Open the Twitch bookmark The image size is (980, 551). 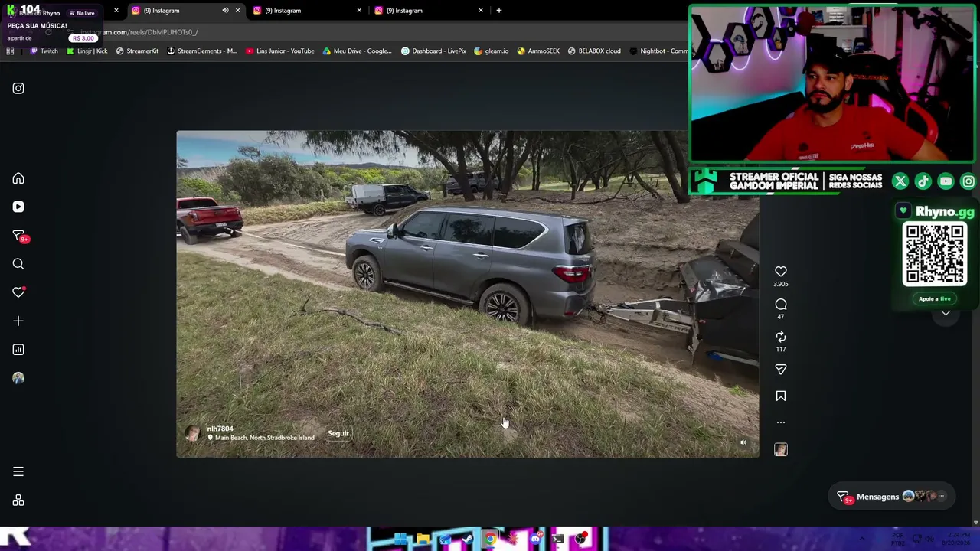coord(44,51)
